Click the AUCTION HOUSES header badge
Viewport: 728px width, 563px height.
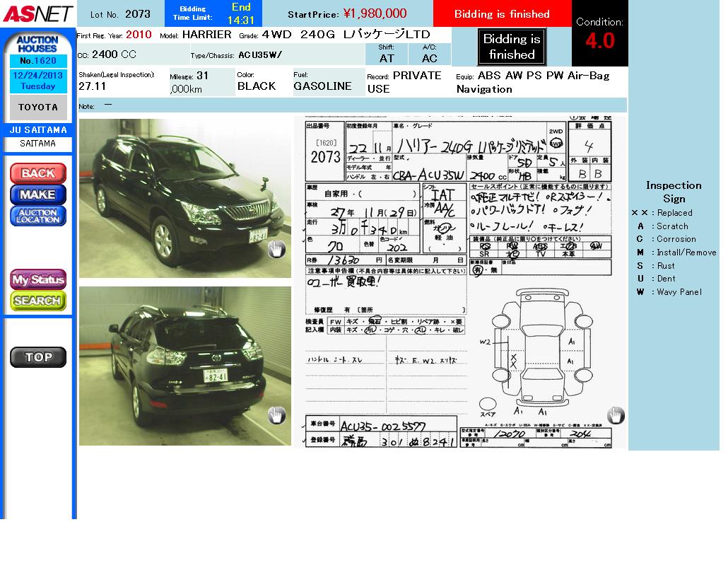click(x=37, y=44)
